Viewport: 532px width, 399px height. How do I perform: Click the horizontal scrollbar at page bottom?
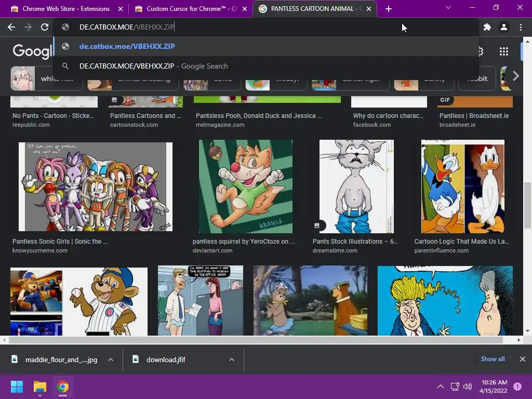click(256, 340)
